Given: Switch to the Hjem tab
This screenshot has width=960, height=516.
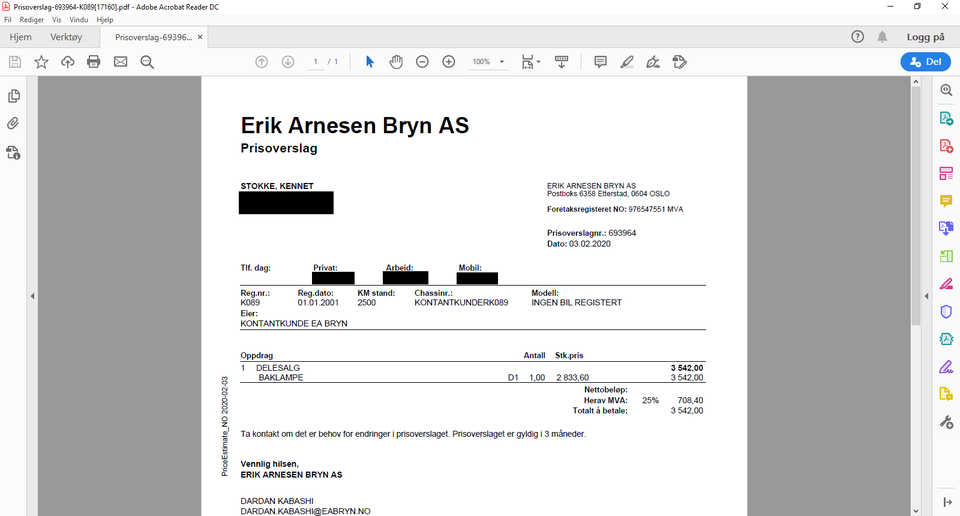Looking at the screenshot, I should coord(20,37).
